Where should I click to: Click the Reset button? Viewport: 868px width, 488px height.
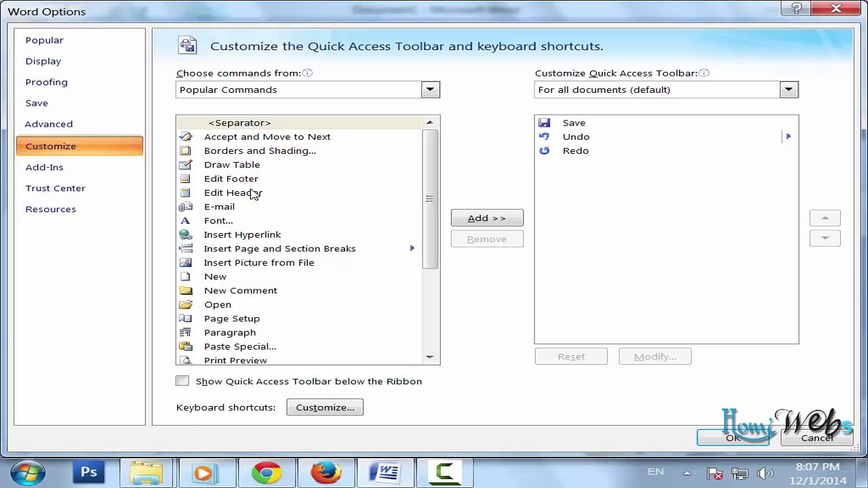tap(571, 357)
